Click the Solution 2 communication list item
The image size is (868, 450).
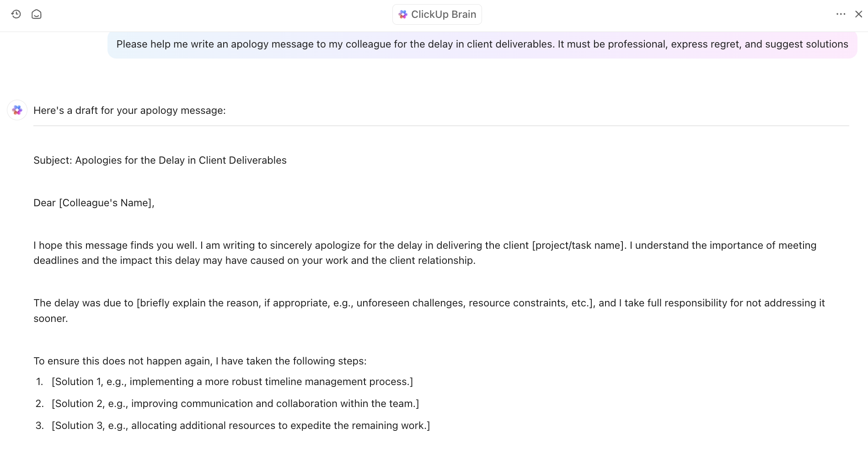pyautogui.click(x=235, y=404)
